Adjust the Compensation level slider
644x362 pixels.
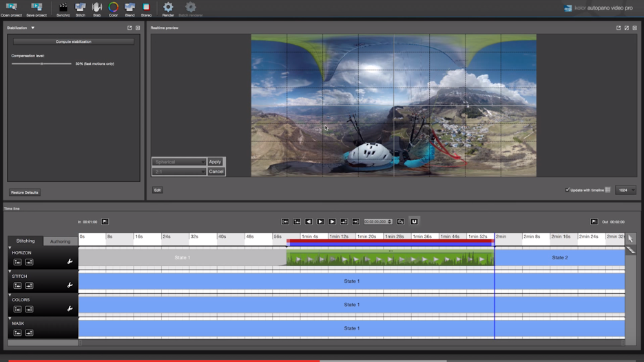coord(41,63)
